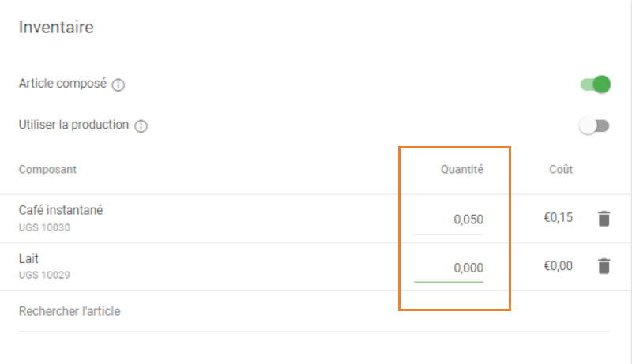Click info icon beside Utiliser la production
Image resolution: width=632 pixels, height=364 pixels.
[x=141, y=126]
